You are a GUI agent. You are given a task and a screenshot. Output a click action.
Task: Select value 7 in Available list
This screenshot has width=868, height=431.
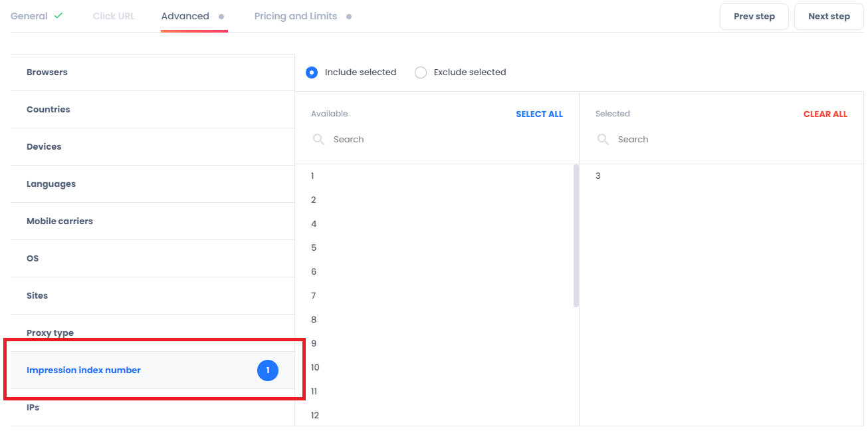click(x=437, y=296)
